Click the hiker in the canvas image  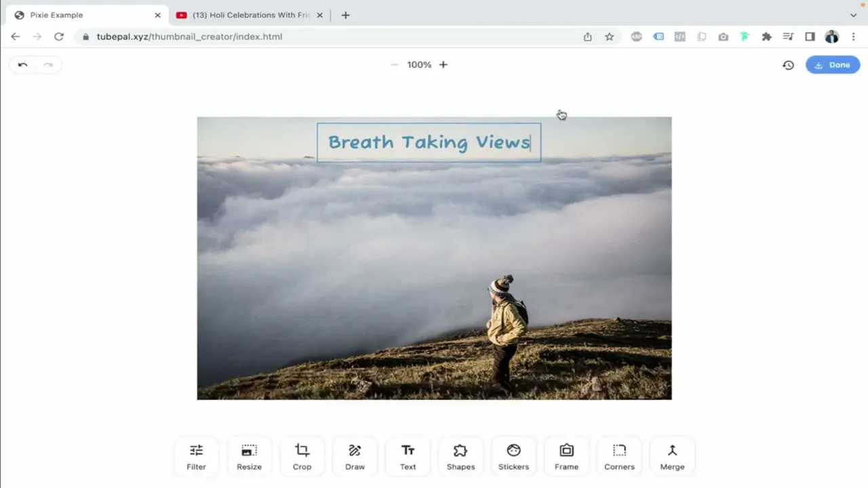click(506, 333)
